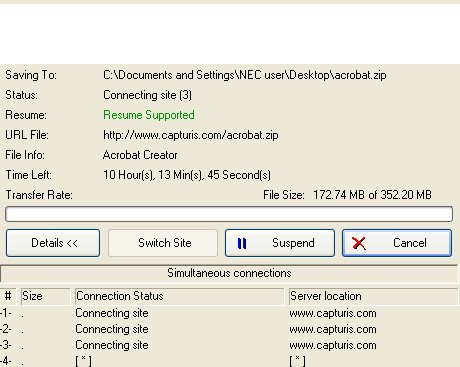Click www.capturis.com in row -3-

[333, 345]
